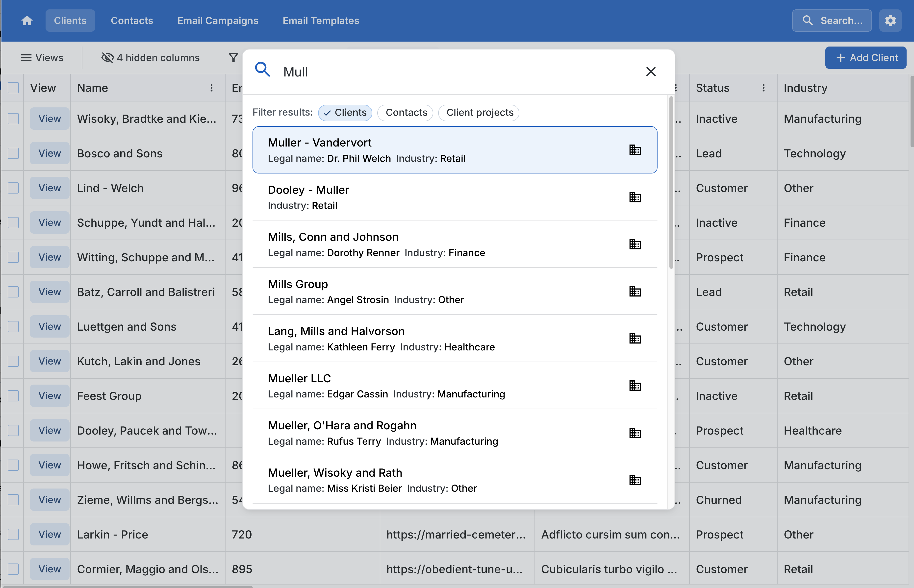Viewport: 914px width, 588px height.
Task: Enable the Client projects filter chip
Action: 479,113
